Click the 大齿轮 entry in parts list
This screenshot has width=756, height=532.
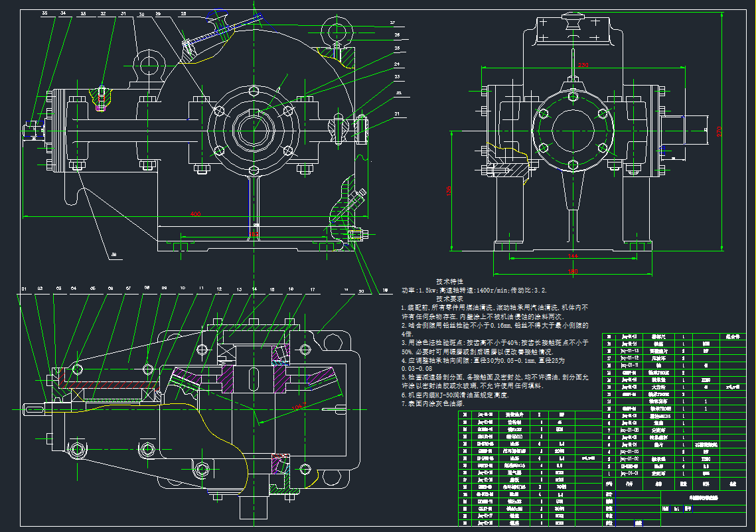tap(658, 386)
